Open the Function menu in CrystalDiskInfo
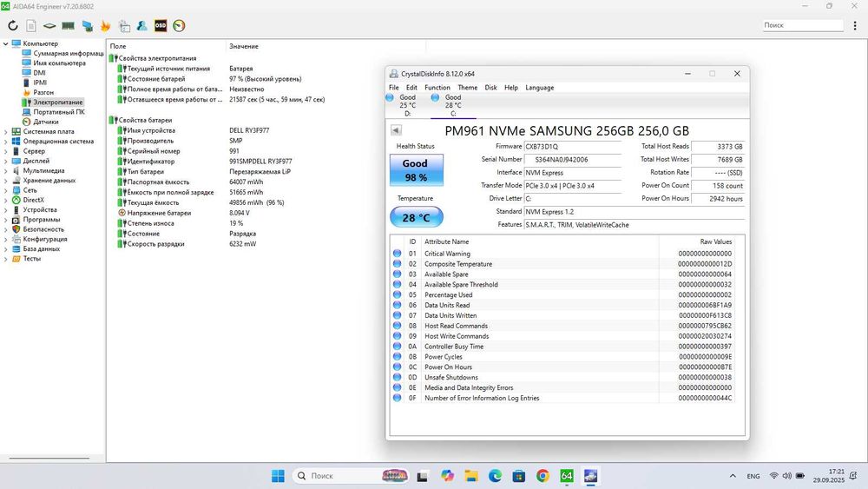The width and height of the screenshot is (868, 489). (437, 88)
